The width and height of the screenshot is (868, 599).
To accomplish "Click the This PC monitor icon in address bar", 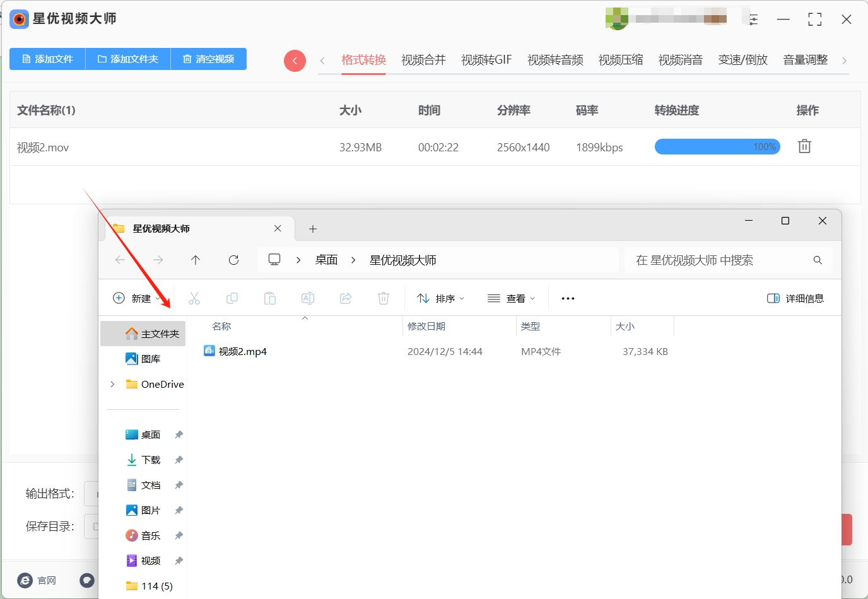I will [274, 260].
